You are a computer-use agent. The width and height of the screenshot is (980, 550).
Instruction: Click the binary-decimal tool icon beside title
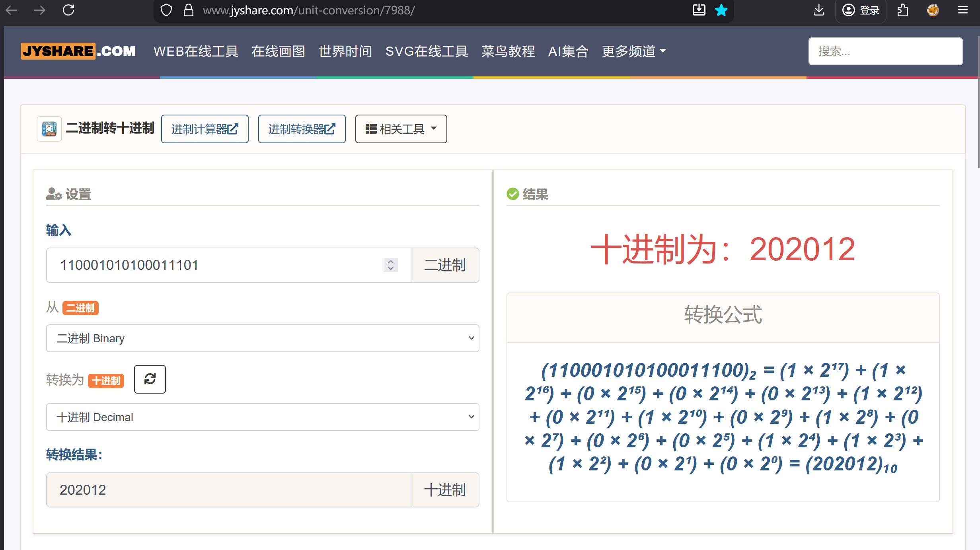[x=49, y=129]
